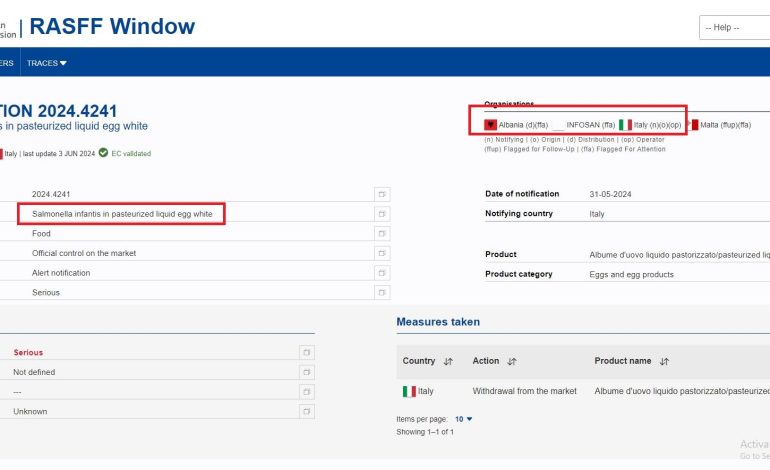Click the green EC validated checkmark icon
The height and width of the screenshot is (470, 770).
point(103,153)
